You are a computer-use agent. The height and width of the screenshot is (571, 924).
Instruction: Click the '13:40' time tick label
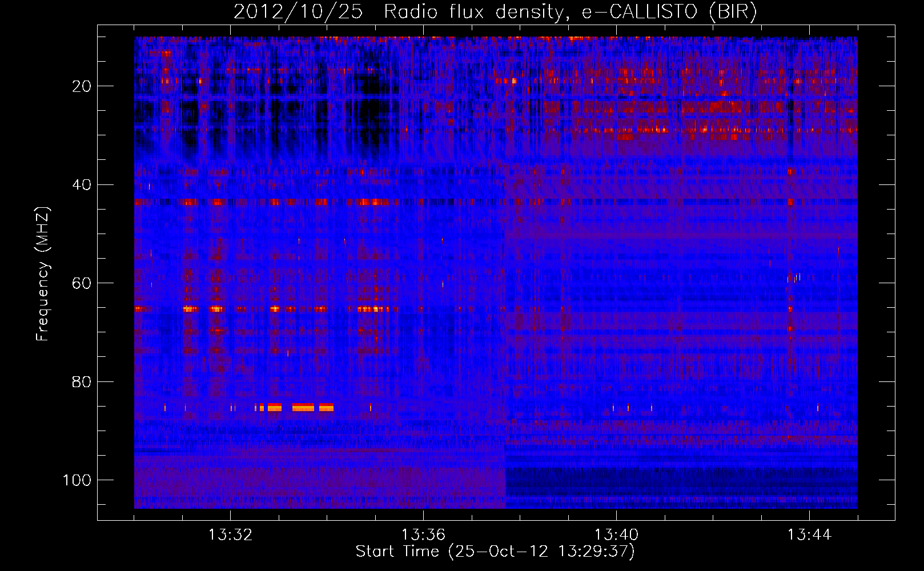pos(616,535)
